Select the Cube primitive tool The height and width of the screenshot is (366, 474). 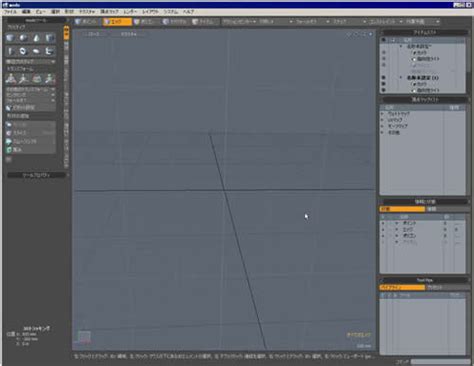coord(10,38)
